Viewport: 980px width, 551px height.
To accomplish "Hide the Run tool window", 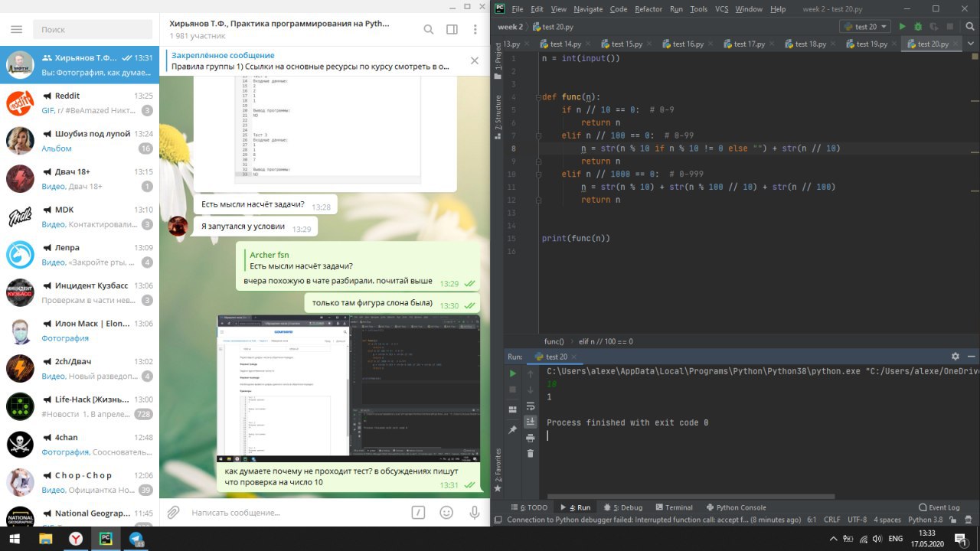I will point(971,357).
